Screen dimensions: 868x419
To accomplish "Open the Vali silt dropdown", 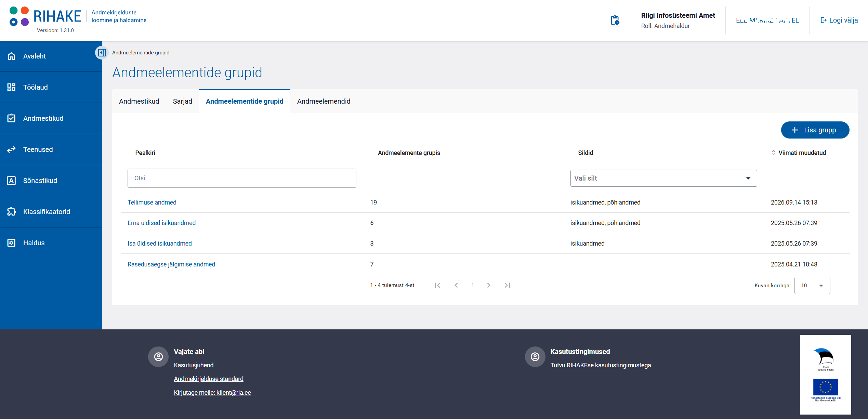I will tap(663, 178).
